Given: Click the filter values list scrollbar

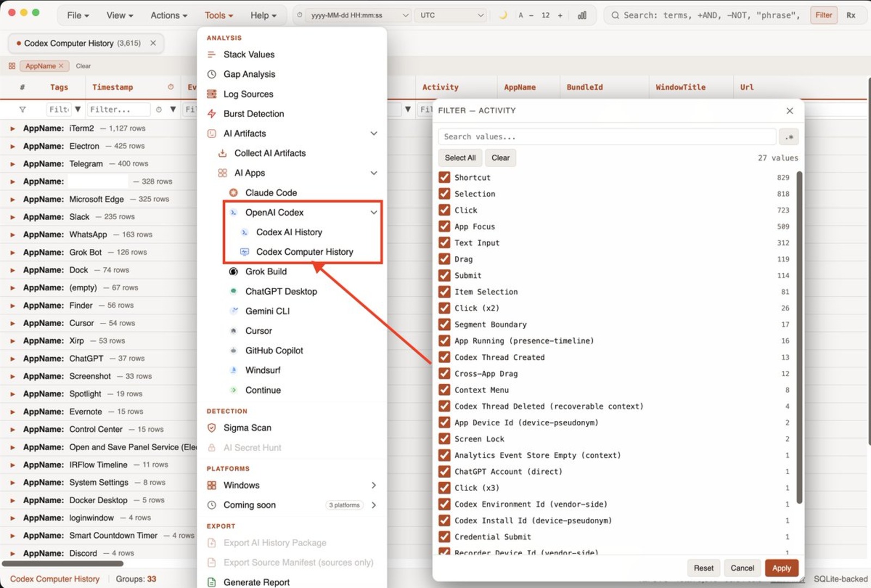Looking at the screenshot, I should [799, 338].
